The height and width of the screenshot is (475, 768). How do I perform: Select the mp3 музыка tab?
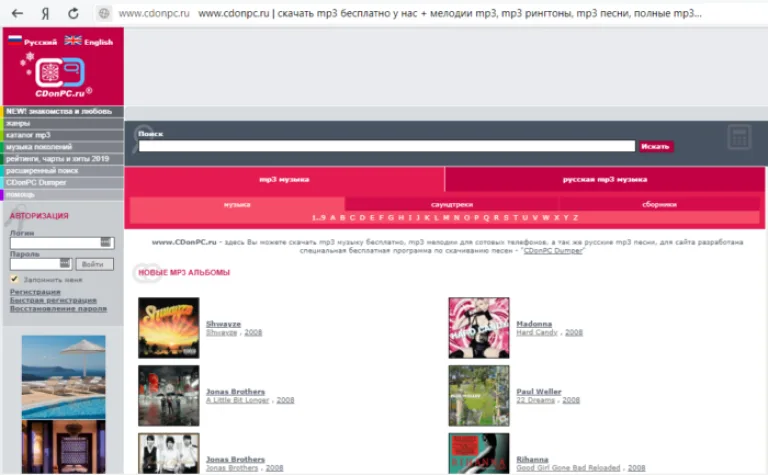284,179
